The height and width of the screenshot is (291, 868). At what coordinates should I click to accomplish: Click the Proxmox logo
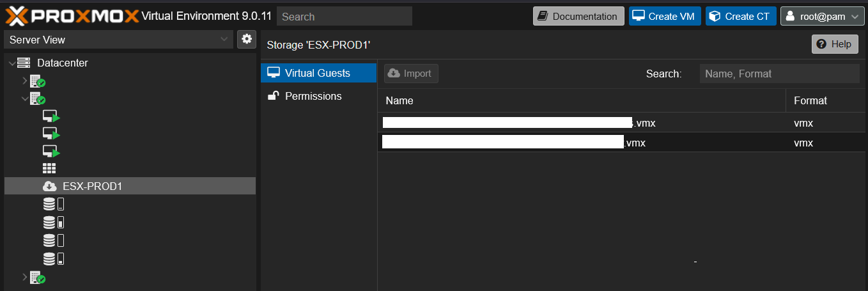click(x=72, y=16)
